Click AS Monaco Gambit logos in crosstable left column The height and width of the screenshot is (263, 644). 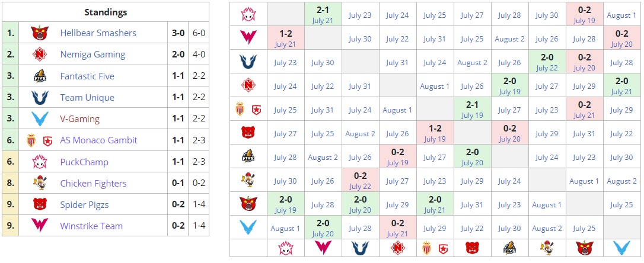click(x=248, y=110)
